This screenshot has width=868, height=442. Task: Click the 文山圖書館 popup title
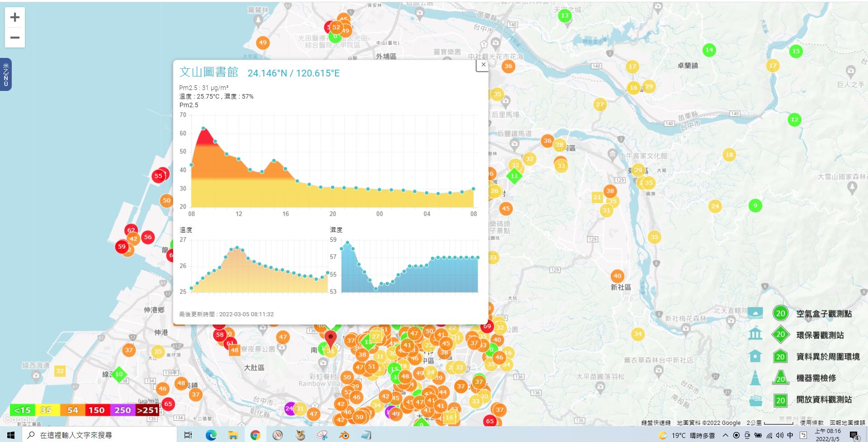click(209, 72)
